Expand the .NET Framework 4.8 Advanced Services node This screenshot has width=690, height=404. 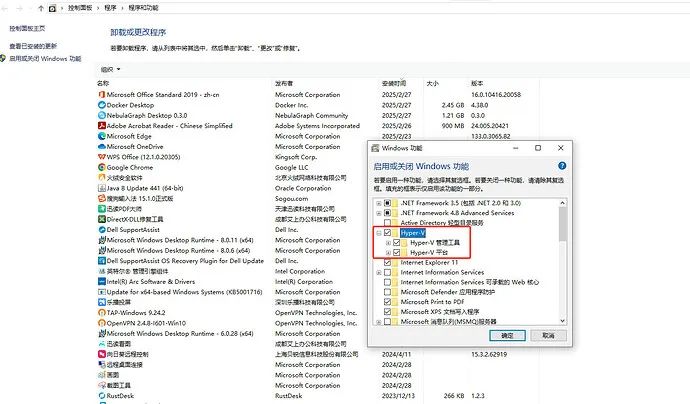click(379, 213)
